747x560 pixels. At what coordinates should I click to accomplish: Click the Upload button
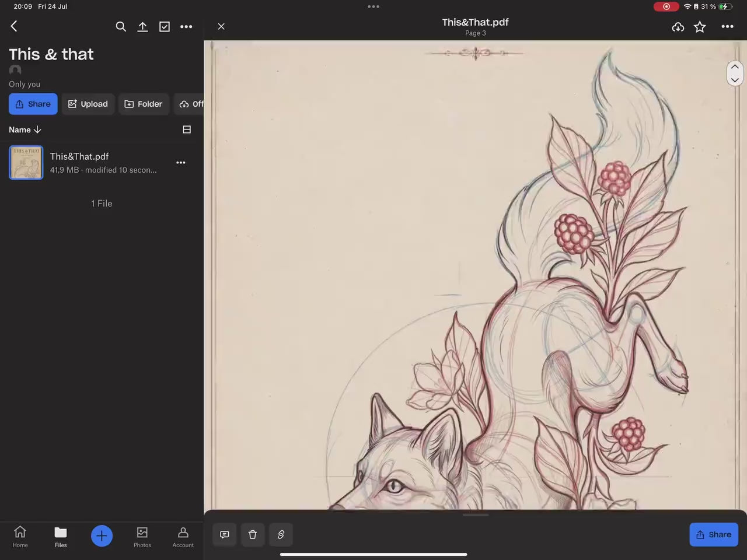[x=88, y=104]
